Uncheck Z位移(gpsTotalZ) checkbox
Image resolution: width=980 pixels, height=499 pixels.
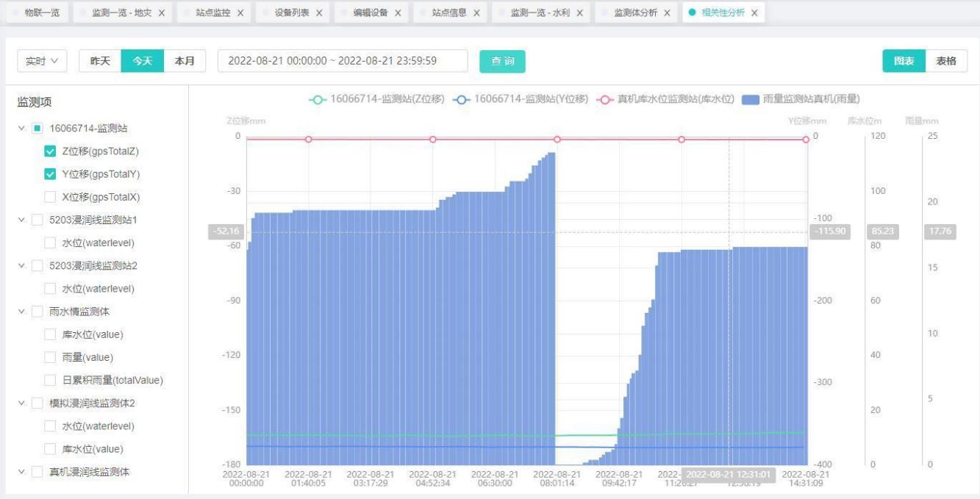[x=50, y=151]
